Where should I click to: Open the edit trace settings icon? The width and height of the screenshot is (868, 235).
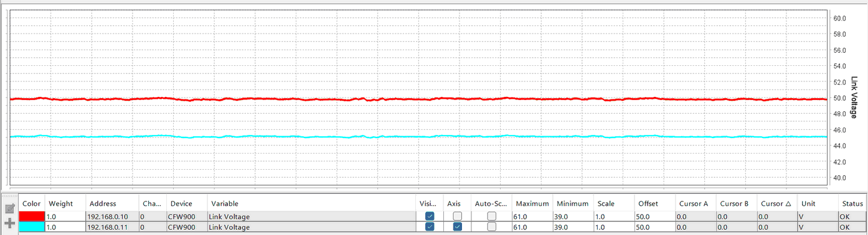[9, 209]
